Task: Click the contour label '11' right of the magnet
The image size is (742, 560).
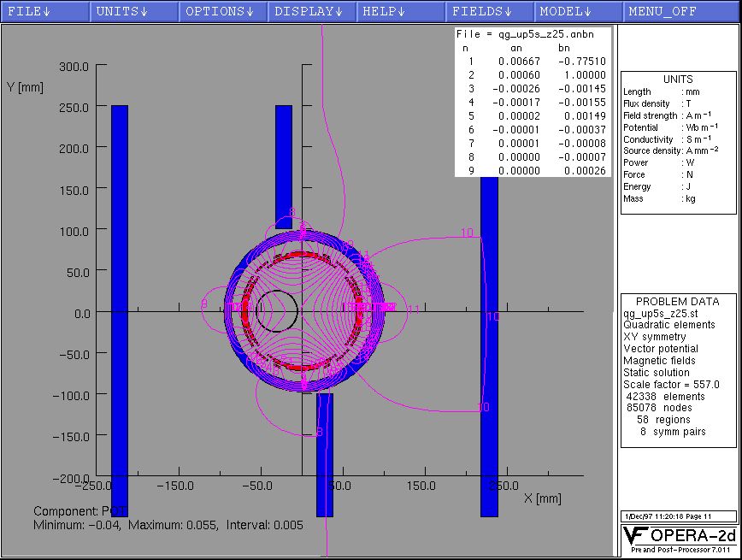Action: click(414, 309)
